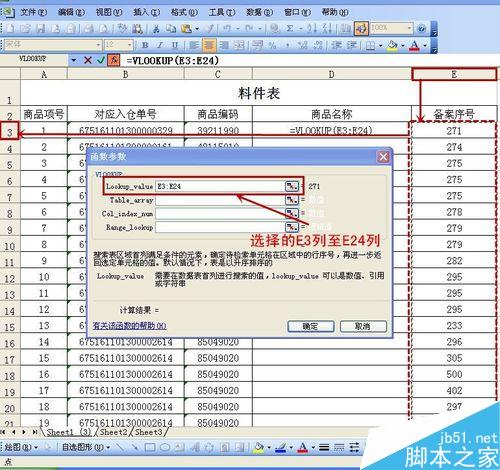Click the Arrow tool in Drawing toolbar
This screenshot has height=470, width=500.
point(135,447)
